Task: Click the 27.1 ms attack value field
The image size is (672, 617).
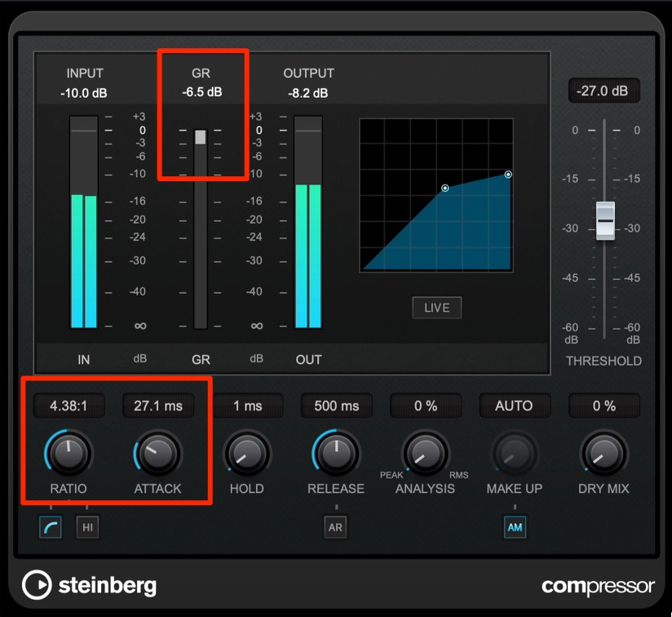Action: (x=158, y=406)
